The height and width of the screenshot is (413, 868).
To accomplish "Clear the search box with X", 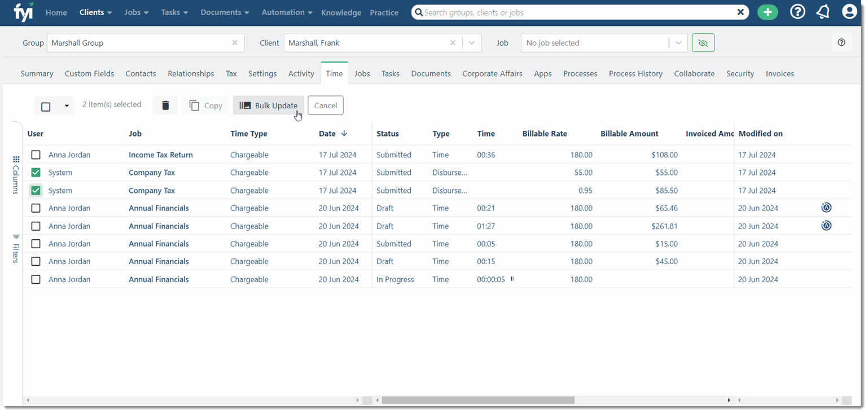I will click(x=740, y=12).
